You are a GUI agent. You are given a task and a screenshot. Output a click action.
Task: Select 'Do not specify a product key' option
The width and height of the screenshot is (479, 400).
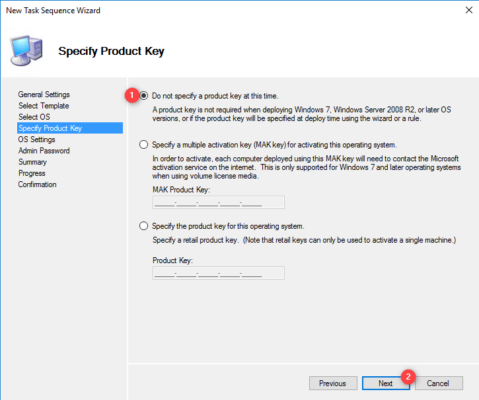144,96
